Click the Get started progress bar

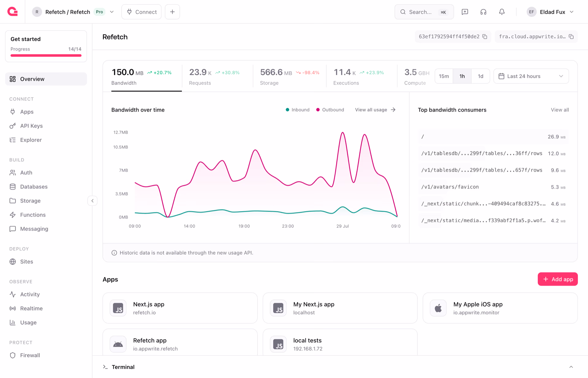(x=46, y=55)
